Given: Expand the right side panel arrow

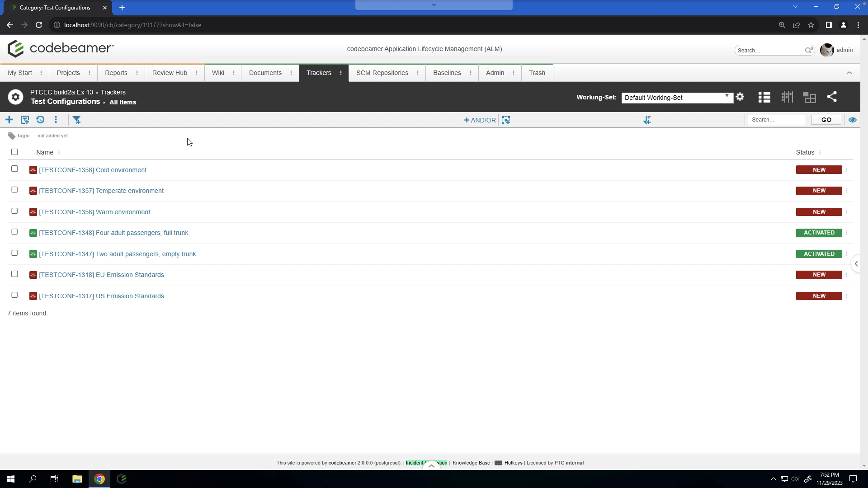Looking at the screenshot, I should tap(856, 264).
